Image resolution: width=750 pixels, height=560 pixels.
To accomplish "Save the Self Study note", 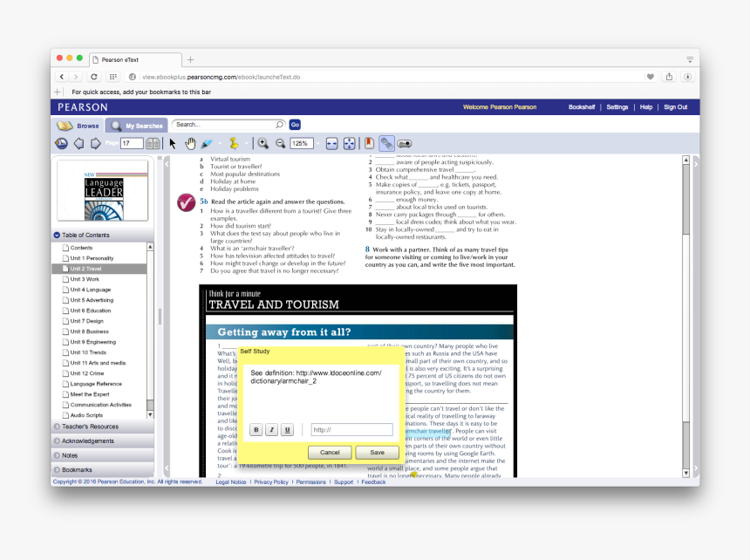I will point(377,452).
